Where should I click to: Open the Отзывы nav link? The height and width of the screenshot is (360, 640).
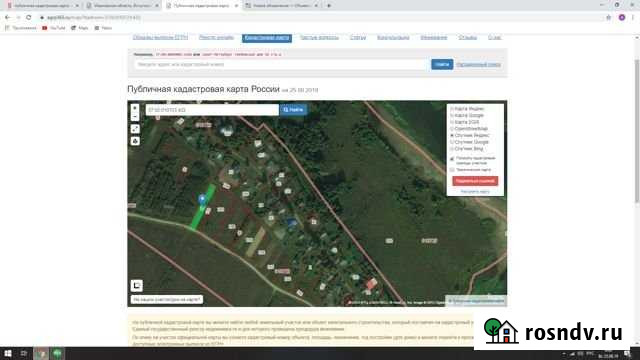[467, 38]
